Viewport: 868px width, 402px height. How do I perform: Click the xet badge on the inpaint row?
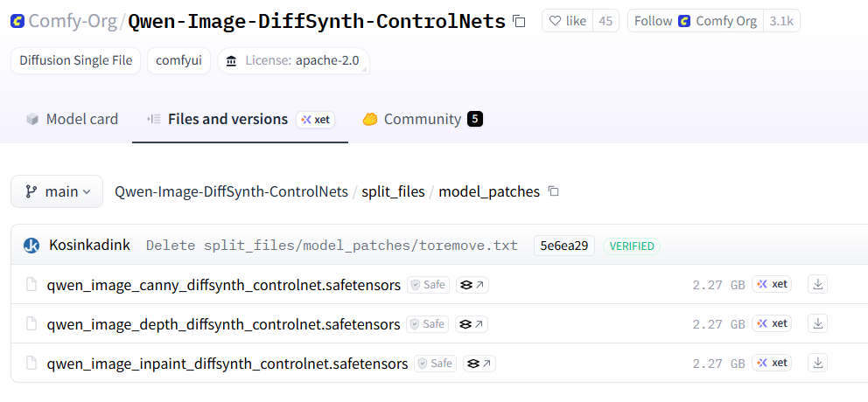[x=772, y=363]
